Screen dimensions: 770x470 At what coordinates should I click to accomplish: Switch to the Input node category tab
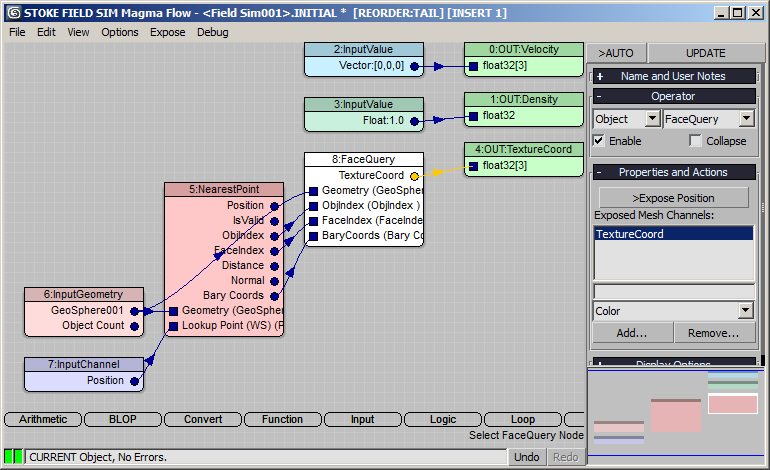click(362, 419)
